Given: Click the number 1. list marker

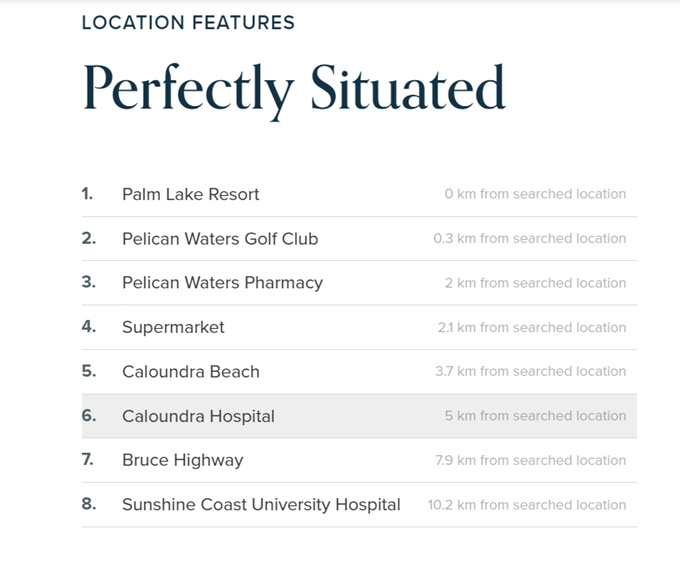Looking at the screenshot, I should (87, 193).
